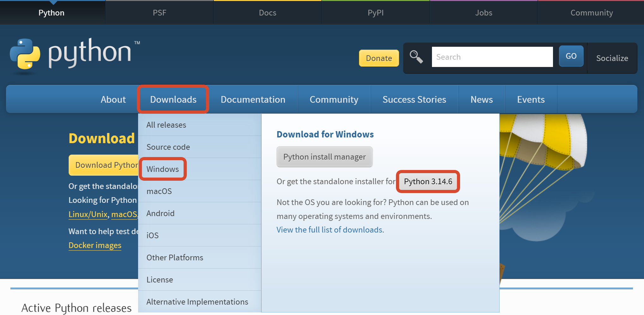Select Alternative Implementations menu entry
This screenshot has width=644, height=315.
(x=200, y=302)
